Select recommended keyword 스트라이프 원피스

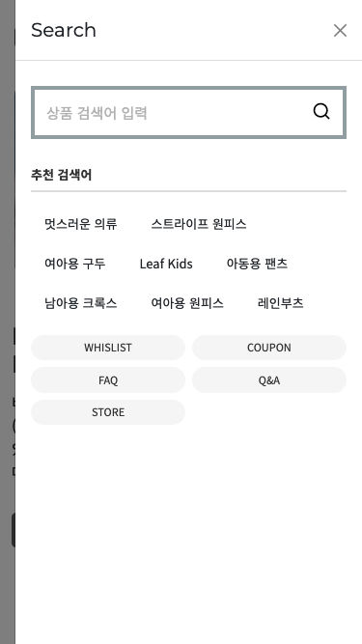[x=199, y=224]
